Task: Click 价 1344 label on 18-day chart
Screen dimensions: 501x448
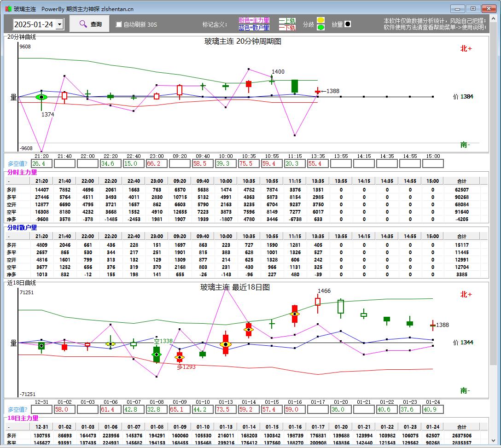Action: [x=463, y=343]
